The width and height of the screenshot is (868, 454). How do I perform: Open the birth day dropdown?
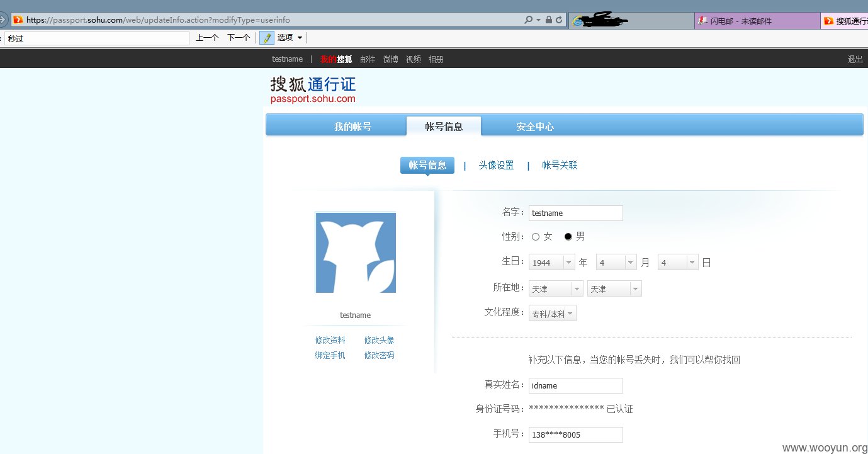678,263
